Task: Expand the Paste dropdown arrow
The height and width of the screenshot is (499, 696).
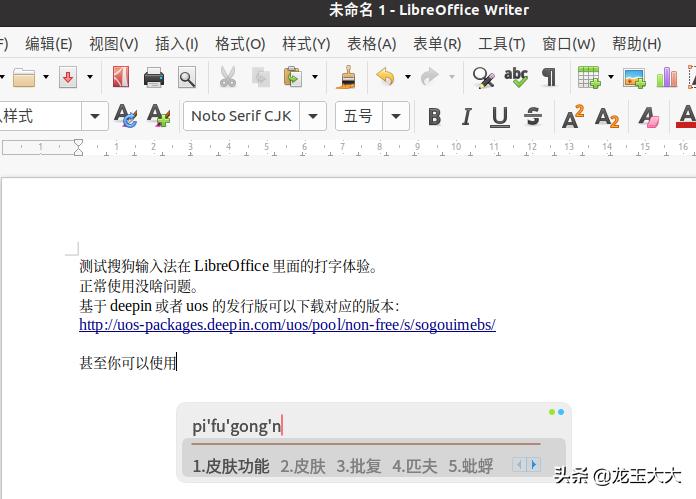Action: pyautogui.click(x=315, y=77)
